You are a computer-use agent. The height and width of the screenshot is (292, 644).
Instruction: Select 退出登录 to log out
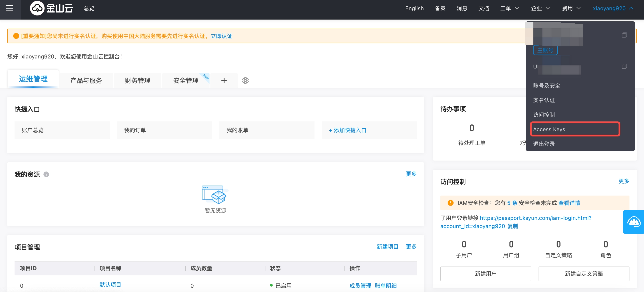pos(544,144)
